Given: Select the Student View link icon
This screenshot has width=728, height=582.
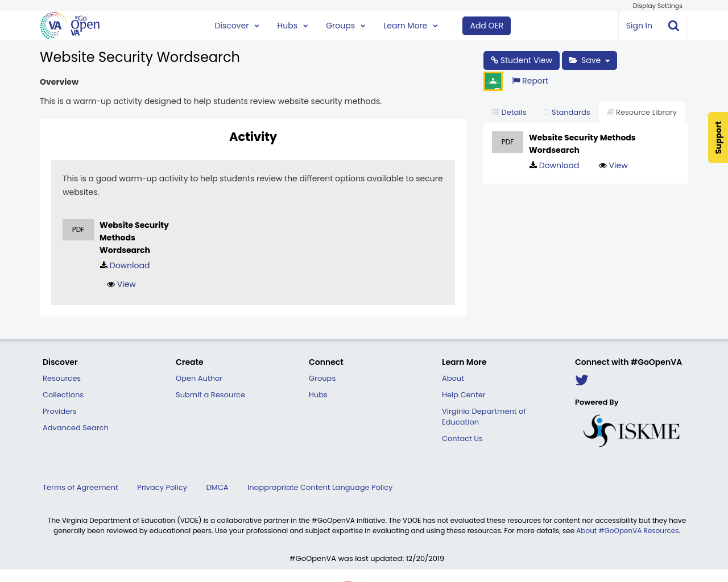Looking at the screenshot, I should pyautogui.click(x=494, y=60).
